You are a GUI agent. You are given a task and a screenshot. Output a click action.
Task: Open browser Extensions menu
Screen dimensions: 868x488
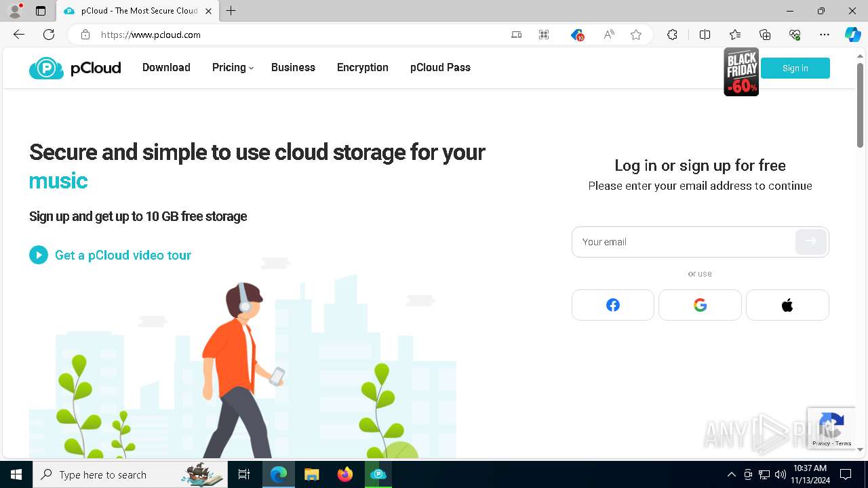pyautogui.click(x=672, y=35)
